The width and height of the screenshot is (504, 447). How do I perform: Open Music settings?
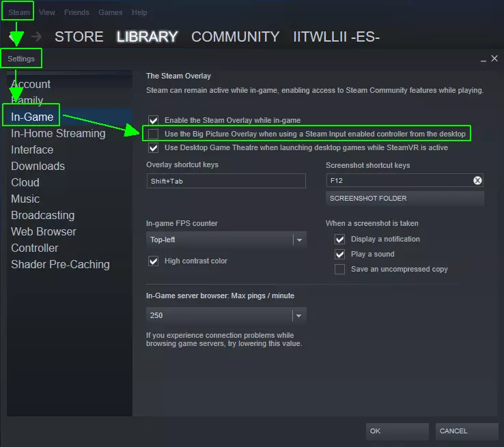(x=25, y=199)
